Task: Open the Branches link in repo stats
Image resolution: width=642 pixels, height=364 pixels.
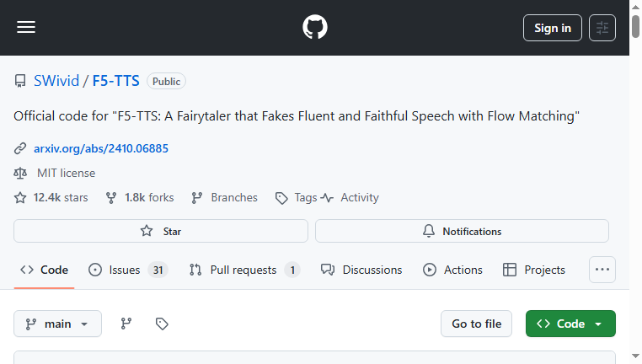Action: point(233,198)
